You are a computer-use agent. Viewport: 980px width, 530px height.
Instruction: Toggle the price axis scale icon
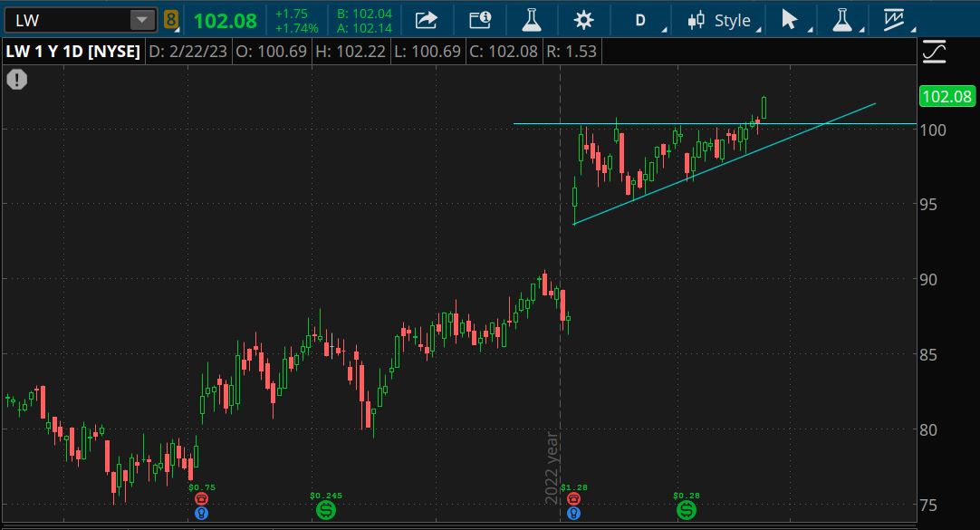(933, 52)
